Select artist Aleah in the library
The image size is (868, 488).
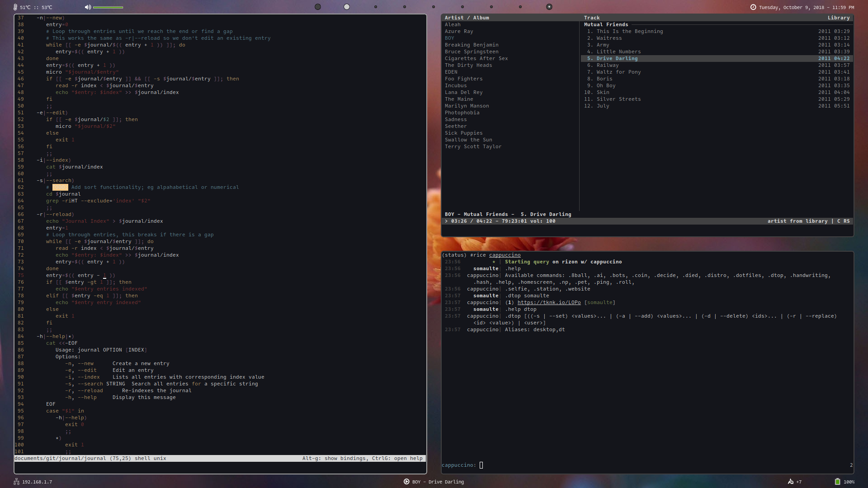point(453,24)
